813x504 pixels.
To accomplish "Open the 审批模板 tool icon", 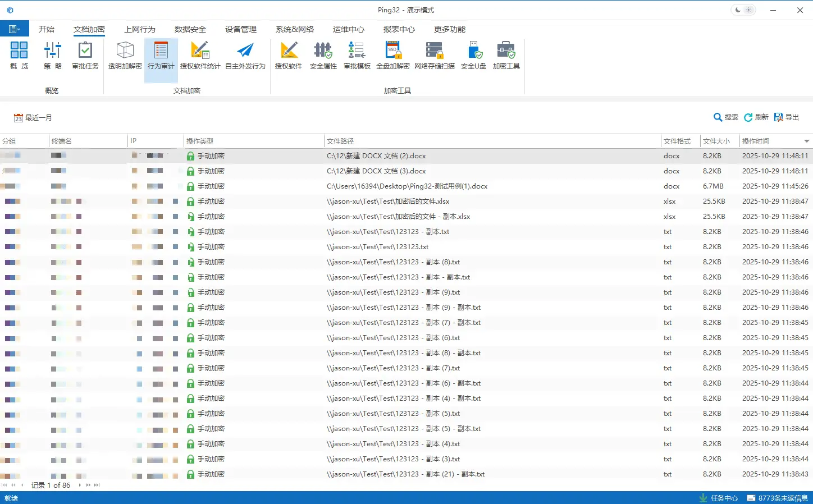I will coord(357,55).
